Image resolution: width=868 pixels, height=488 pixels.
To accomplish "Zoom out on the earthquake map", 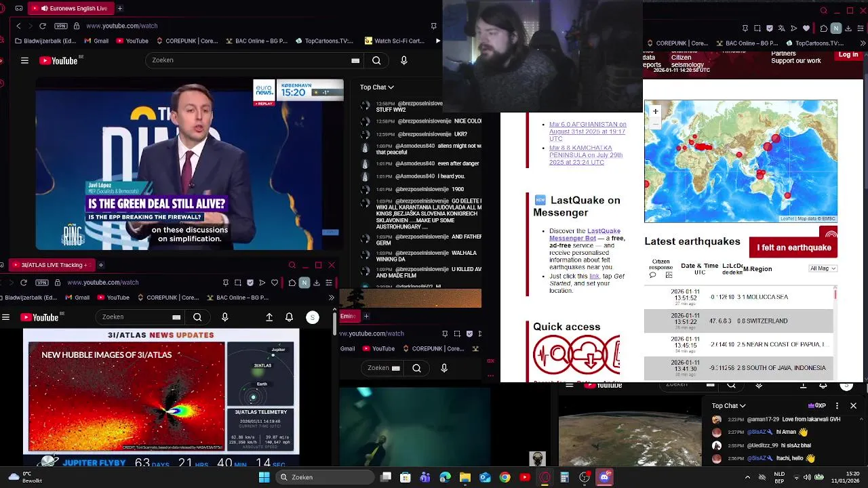I will pos(655,123).
